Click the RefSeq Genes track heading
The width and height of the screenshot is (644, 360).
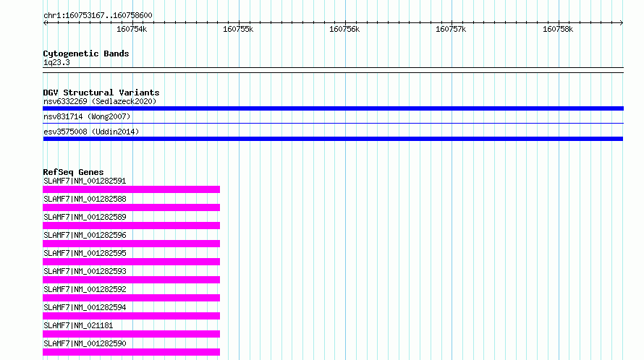click(73, 172)
